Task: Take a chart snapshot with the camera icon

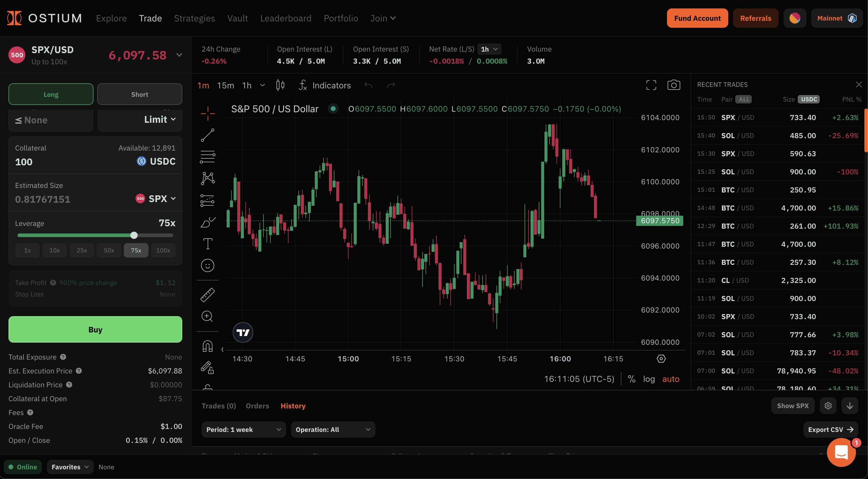Action: pyautogui.click(x=674, y=85)
